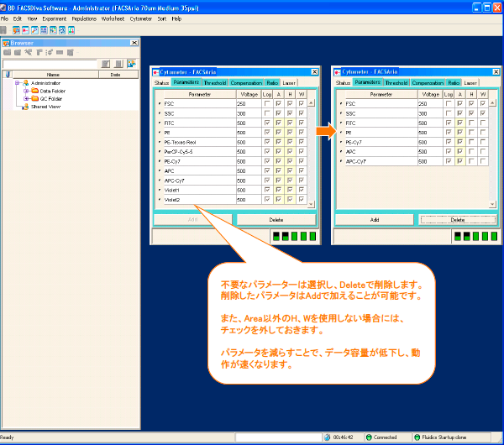The height and width of the screenshot is (445, 504).
Task: Click scroll-up arrow in right Cytometer parameter list
Action: point(492,102)
